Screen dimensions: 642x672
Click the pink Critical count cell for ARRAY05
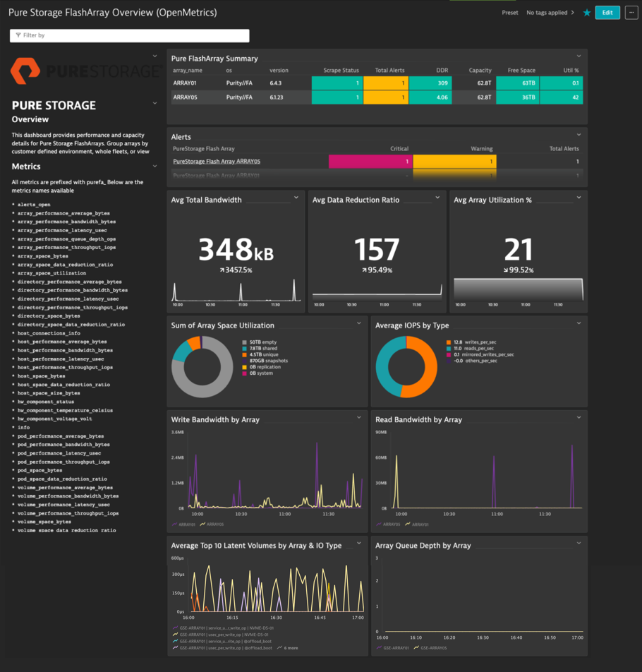(370, 162)
